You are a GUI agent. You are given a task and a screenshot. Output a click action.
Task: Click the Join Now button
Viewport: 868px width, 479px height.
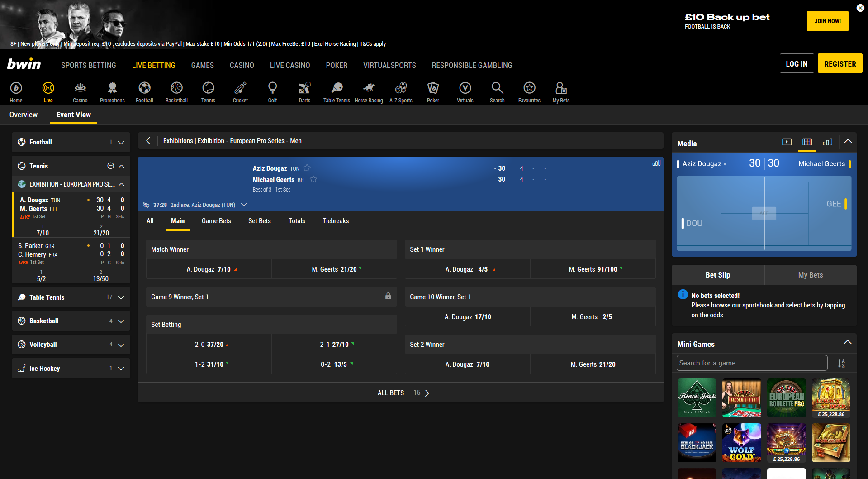827,21
